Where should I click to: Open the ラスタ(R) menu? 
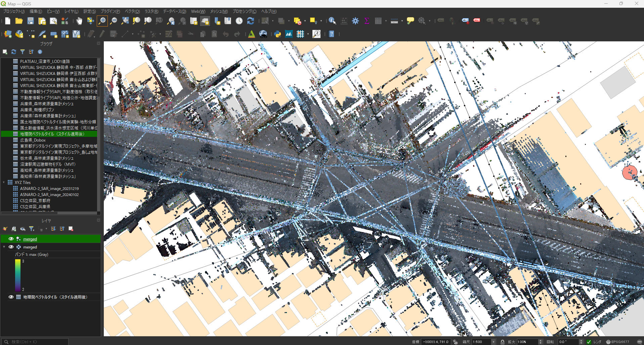pos(151,11)
